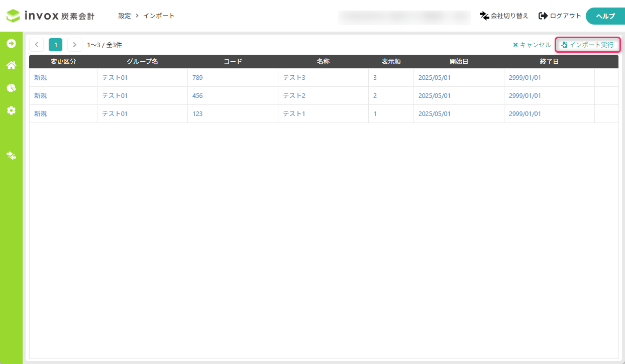Click the invox logo icon
Screen dimensions: 625x364
[13, 16]
